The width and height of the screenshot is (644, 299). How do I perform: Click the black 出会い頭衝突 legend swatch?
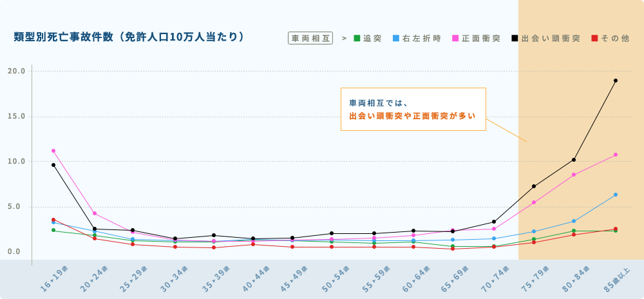coord(515,38)
